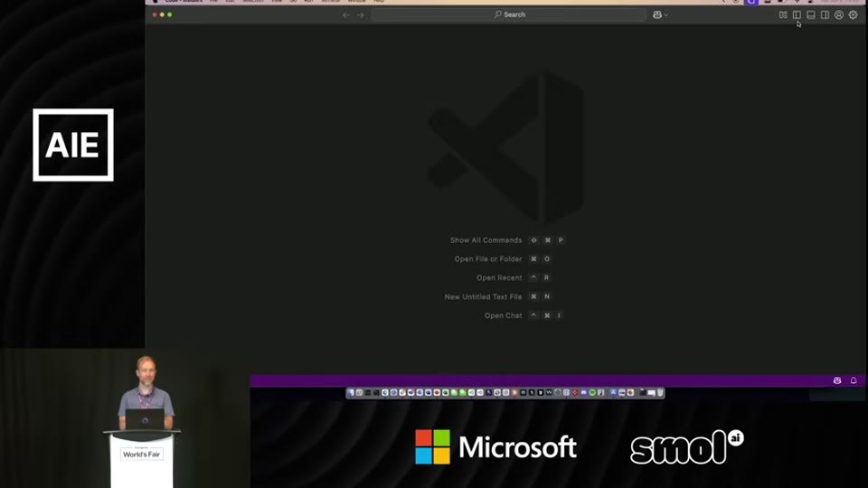The image size is (868, 488).
Task: Open the Manage settings gear
Action: 853,15
